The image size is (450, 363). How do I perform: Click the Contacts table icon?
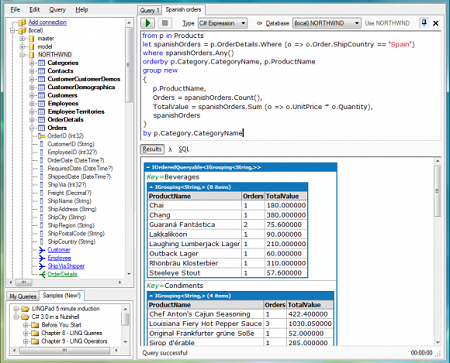pos(41,71)
